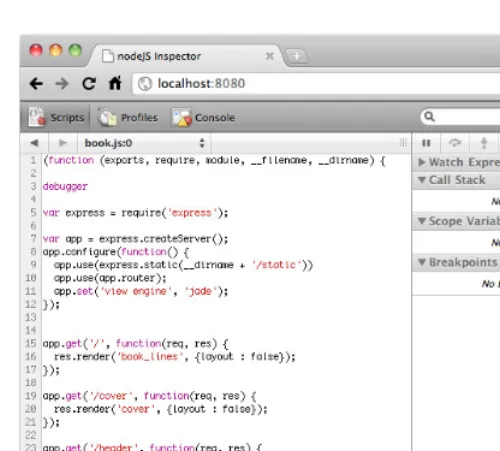Click the app.get('/cover') line
Viewport: 500px width, 451px height.
[149, 396]
